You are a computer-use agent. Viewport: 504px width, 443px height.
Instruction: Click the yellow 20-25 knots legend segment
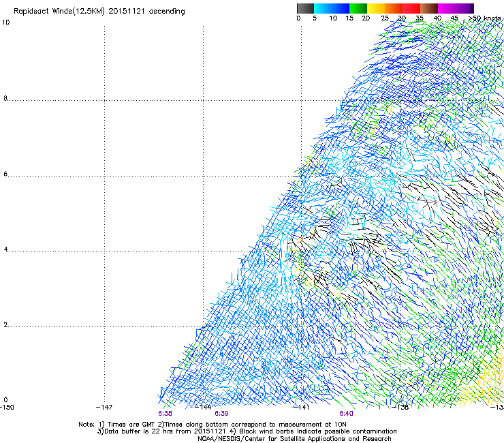pyautogui.click(x=376, y=8)
